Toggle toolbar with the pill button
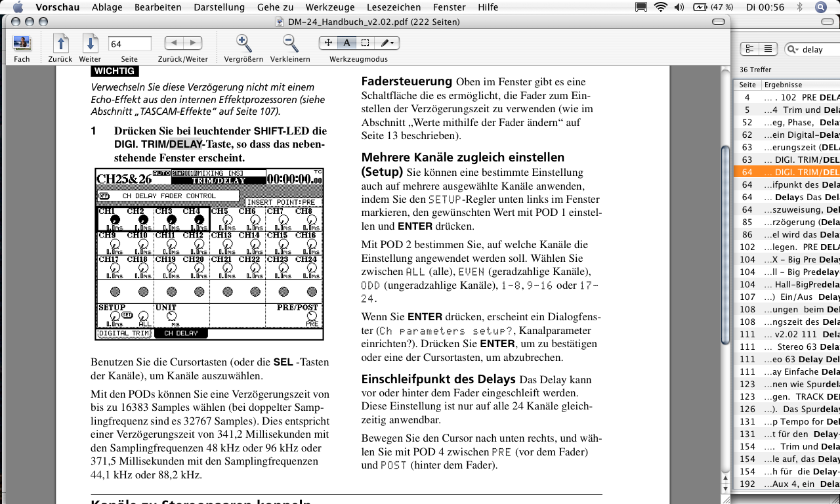This screenshot has height=504, width=840. point(719,22)
